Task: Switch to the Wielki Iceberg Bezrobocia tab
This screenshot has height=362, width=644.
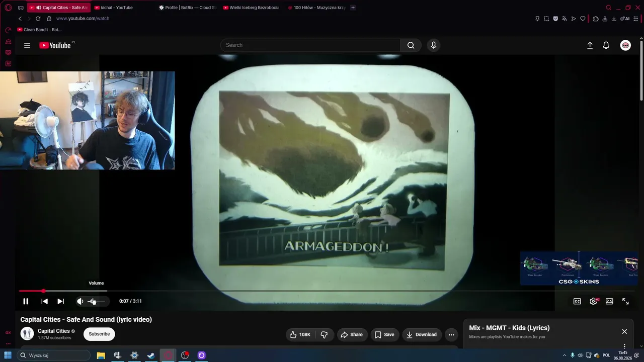Action: coord(252,8)
